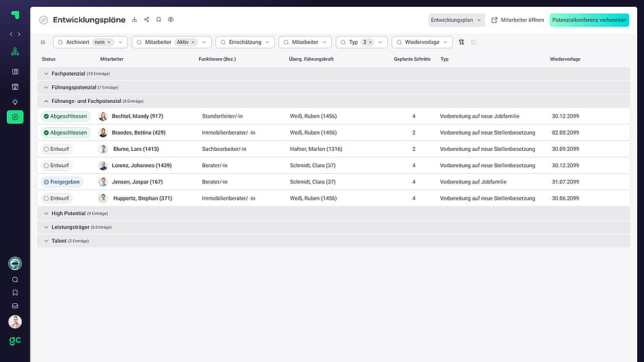Expand the Talent group
This screenshot has width=644, height=362.
point(46,241)
